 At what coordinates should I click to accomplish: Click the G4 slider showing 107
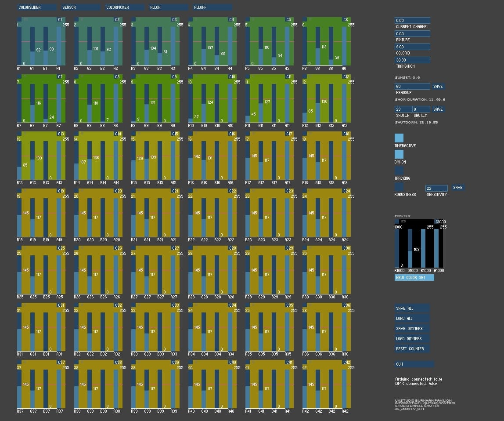203,46
